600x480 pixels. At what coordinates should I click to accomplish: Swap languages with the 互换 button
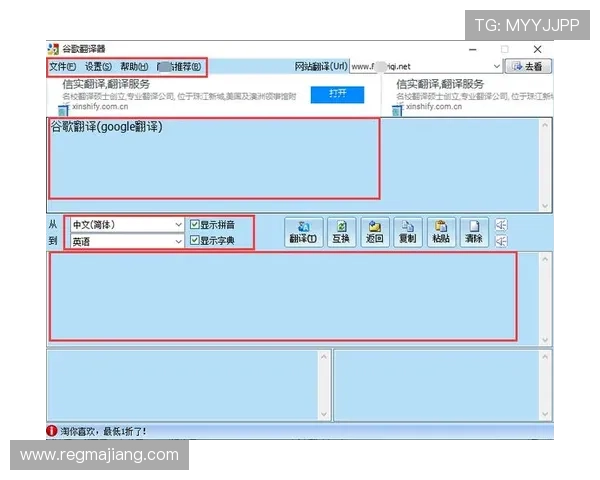(x=341, y=232)
